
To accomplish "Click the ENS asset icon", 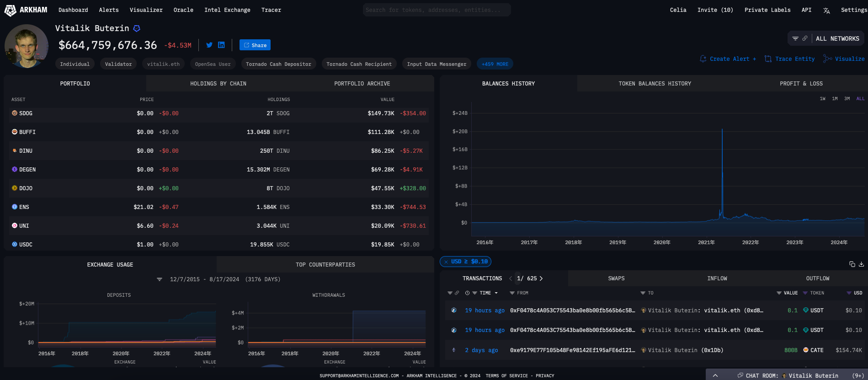I will [15, 207].
